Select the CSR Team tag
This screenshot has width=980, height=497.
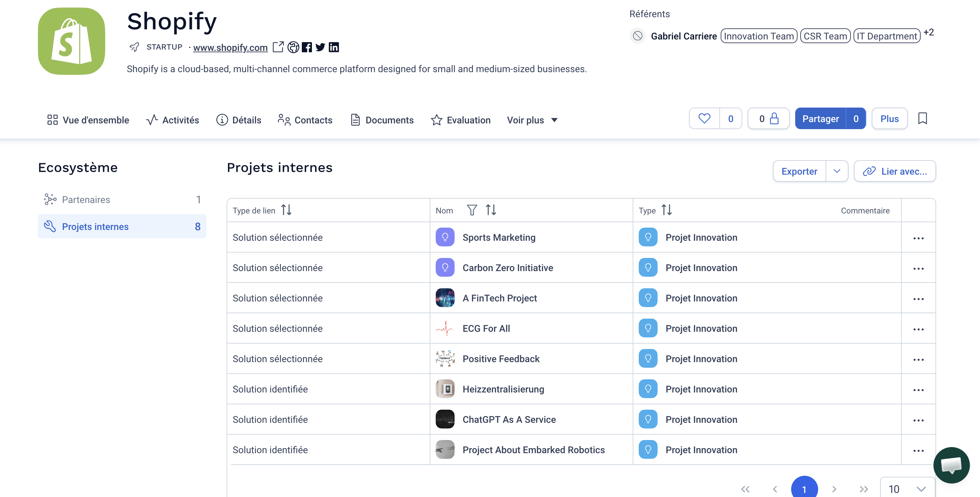(x=825, y=36)
